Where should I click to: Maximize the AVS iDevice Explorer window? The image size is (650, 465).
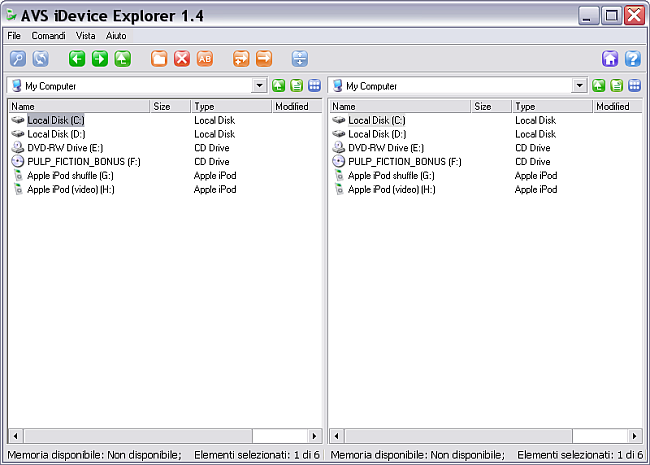[611, 16]
